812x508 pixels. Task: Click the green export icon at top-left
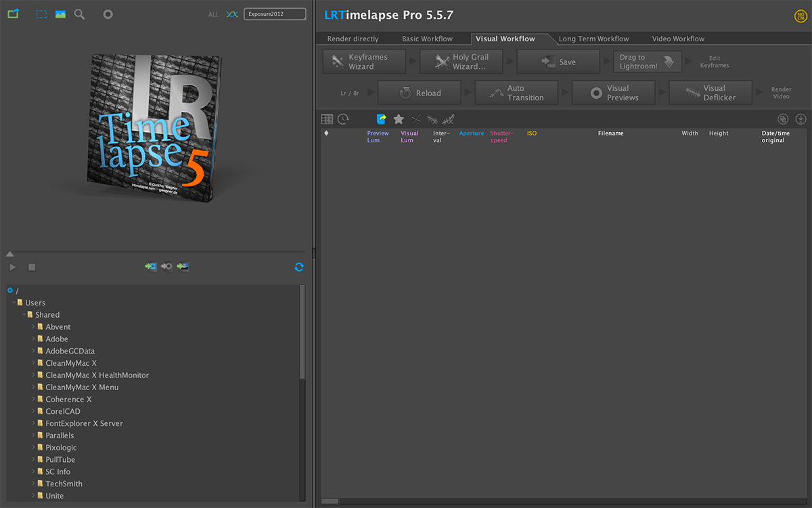pos(13,14)
